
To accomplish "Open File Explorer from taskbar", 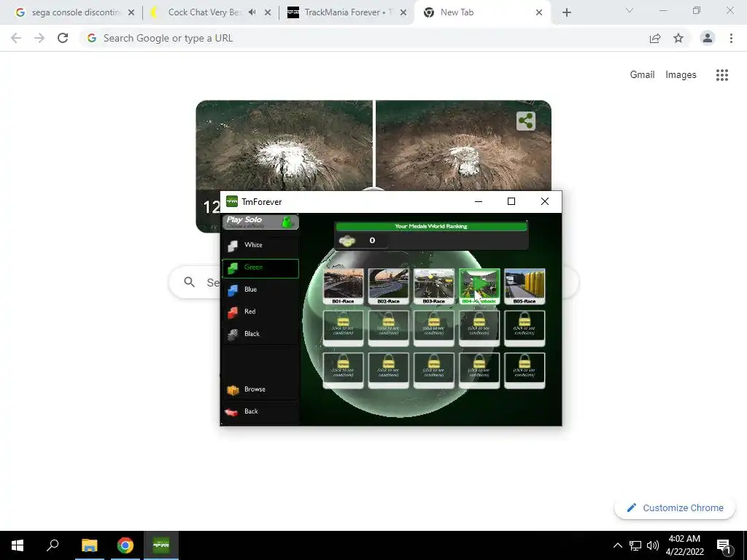I will 89,545.
